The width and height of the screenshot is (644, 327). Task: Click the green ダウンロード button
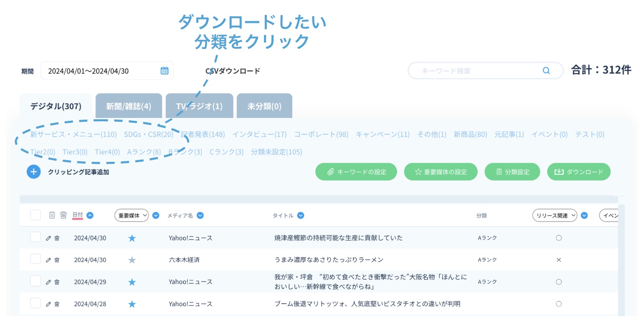coord(578,172)
